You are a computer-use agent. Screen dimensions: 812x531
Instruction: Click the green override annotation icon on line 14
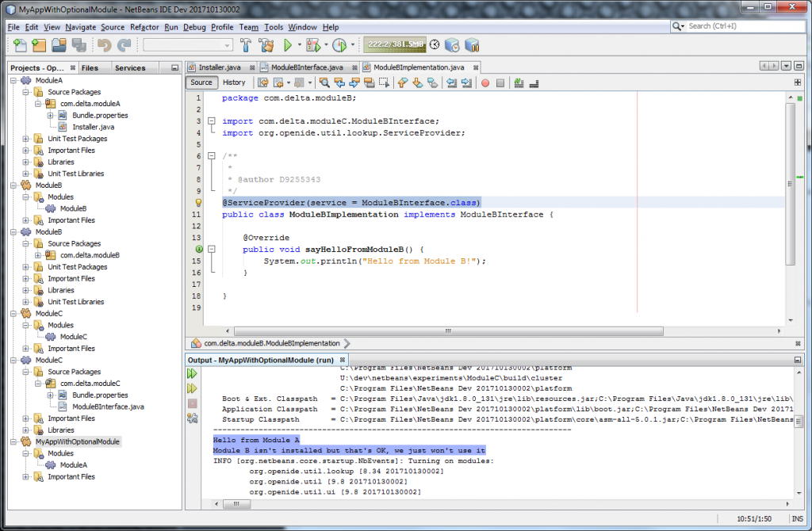coord(199,250)
